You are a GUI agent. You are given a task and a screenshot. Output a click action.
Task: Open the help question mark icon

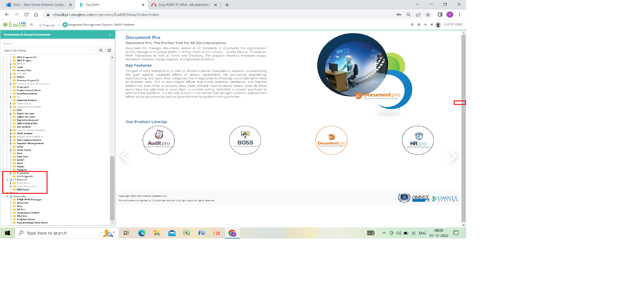pos(419,25)
